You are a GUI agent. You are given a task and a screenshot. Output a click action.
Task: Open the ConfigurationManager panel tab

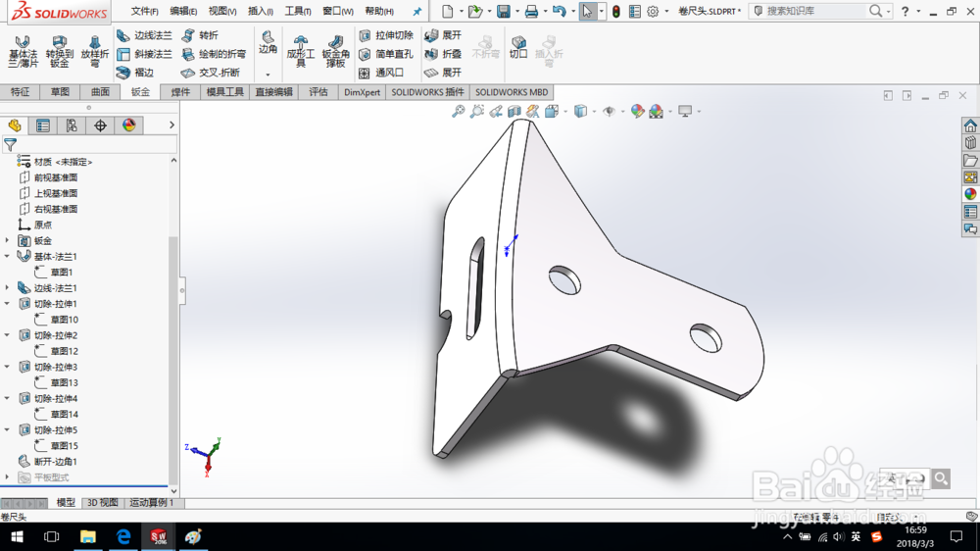(x=72, y=125)
